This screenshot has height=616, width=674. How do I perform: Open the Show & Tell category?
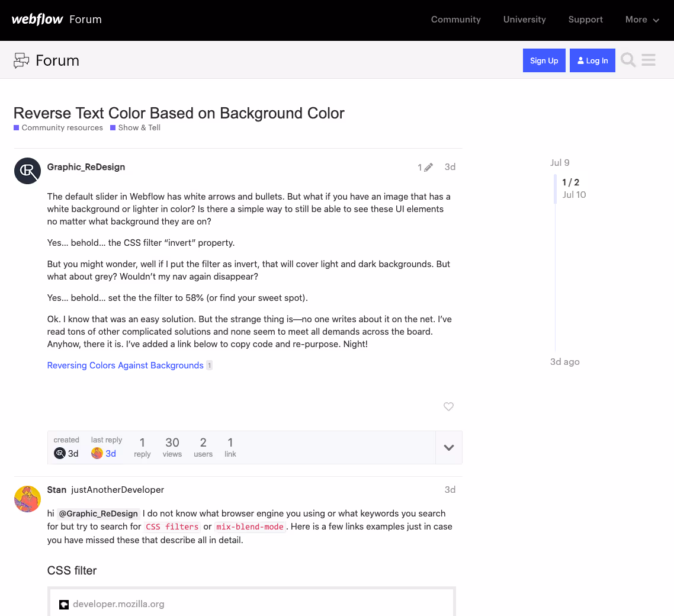(x=136, y=128)
